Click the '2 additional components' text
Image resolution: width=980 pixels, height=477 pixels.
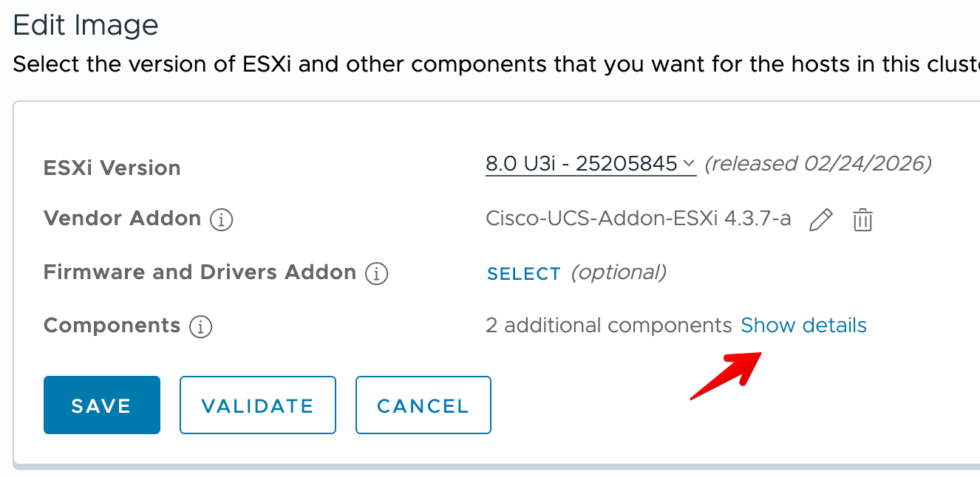(608, 326)
